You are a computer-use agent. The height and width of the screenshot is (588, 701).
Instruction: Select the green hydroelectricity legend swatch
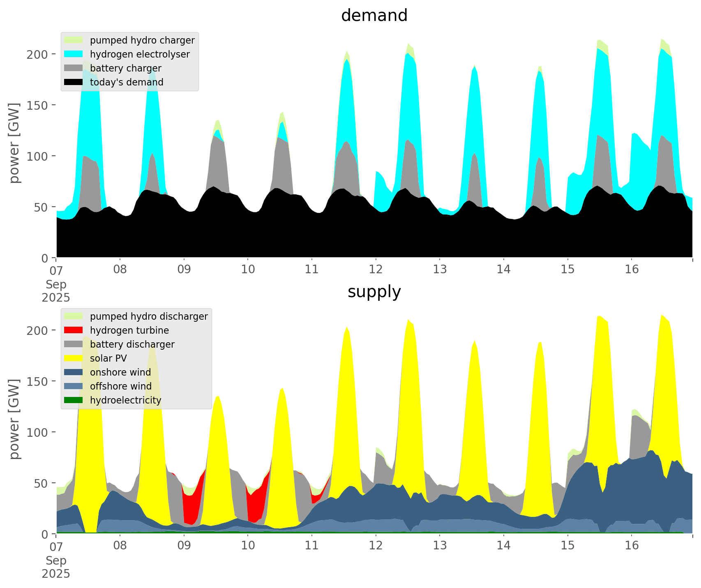tap(74, 400)
